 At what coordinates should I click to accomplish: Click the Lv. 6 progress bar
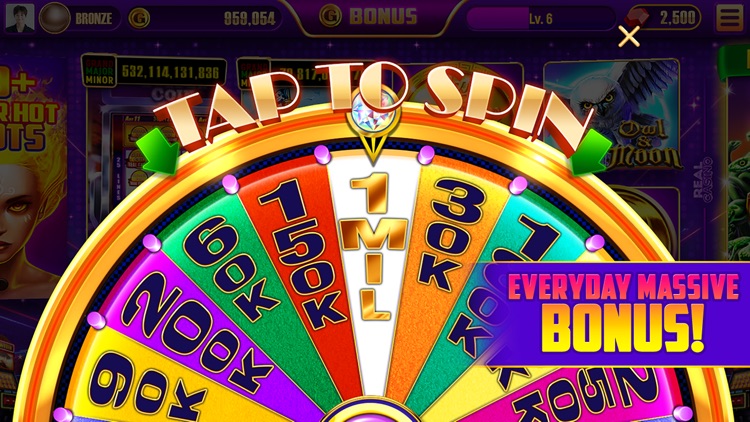pos(540,19)
